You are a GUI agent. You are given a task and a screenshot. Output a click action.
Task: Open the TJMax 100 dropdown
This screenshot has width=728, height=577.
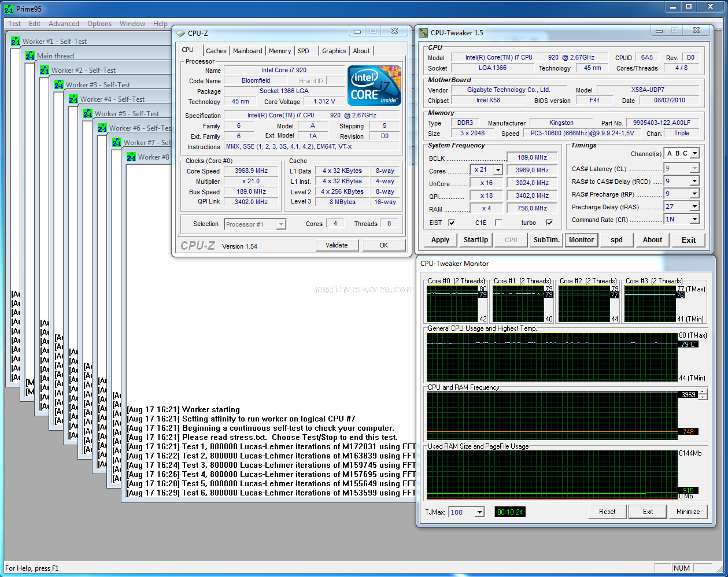pos(479,512)
